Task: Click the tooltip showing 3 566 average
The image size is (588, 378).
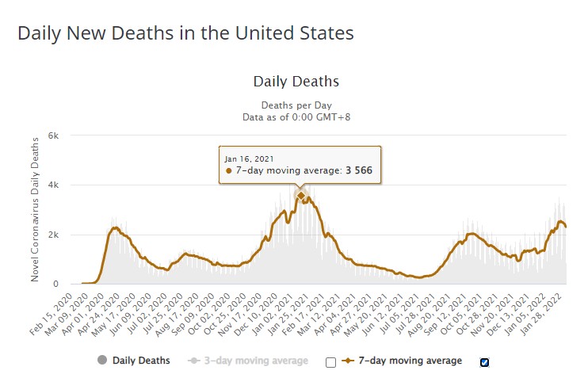Action: pyautogui.click(x=300, y=165)
